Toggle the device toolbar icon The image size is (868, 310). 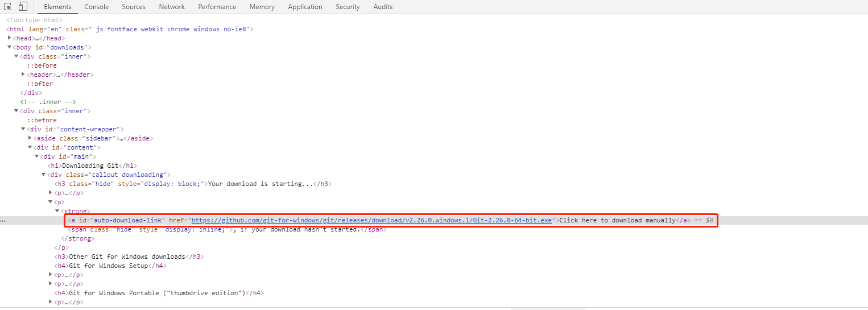(23, 7)
